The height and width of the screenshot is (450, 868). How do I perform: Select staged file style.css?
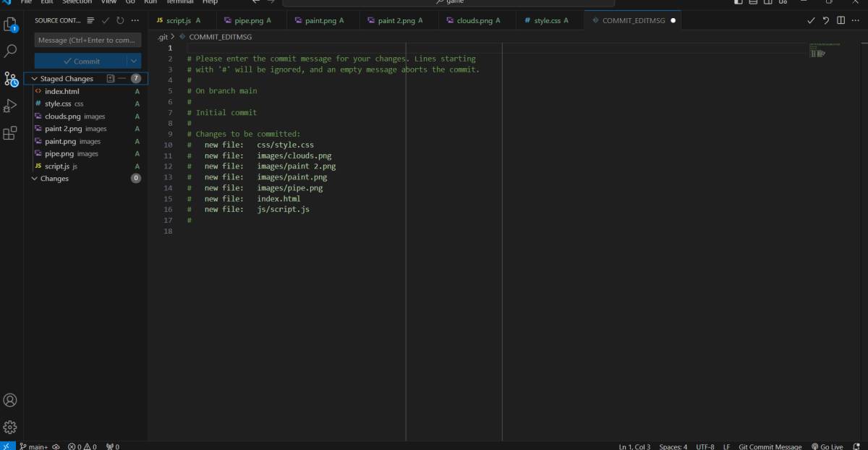(x=86, y=103)
